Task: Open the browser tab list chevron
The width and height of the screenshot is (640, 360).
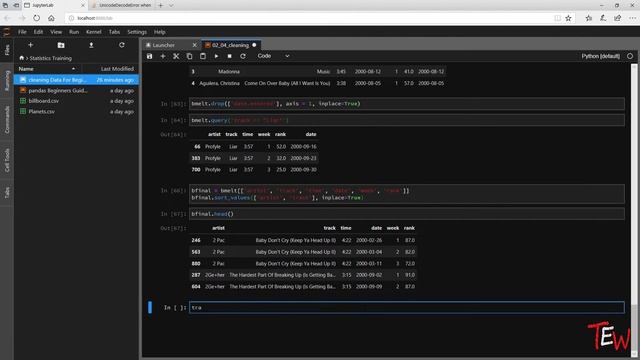Action: tap(171, 5)
